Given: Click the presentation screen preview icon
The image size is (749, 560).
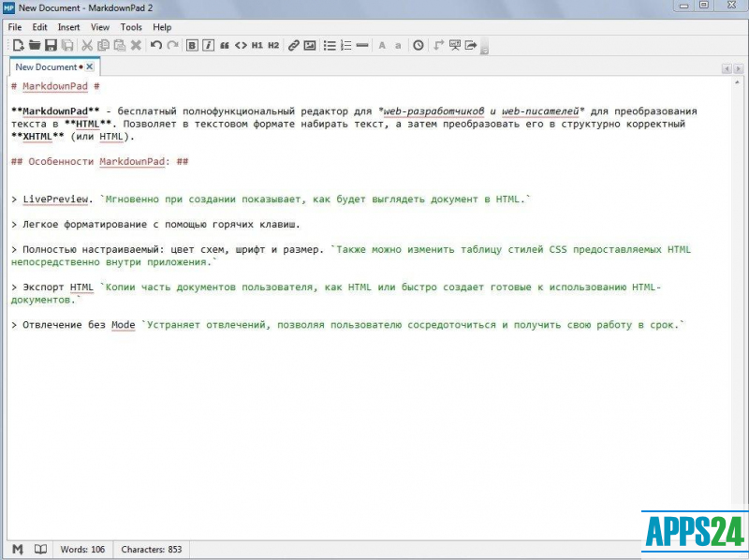Looking at the screenshot, I should click(455, 45).
